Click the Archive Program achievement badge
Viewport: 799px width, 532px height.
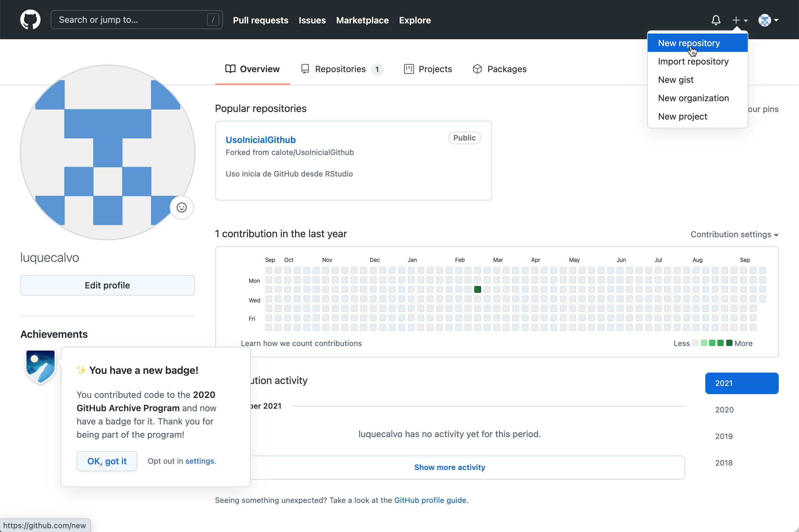41,367
